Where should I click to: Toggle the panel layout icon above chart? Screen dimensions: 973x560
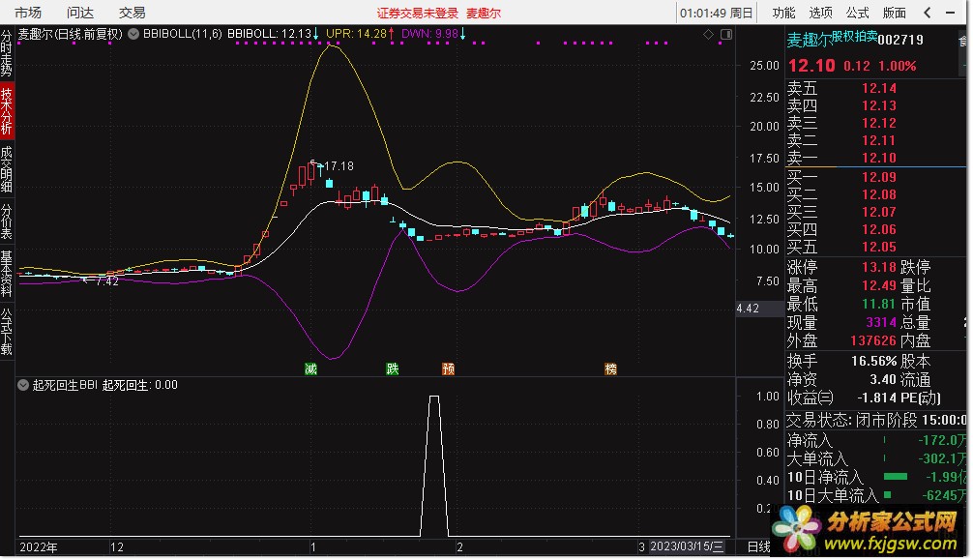(x=726, y=34)
